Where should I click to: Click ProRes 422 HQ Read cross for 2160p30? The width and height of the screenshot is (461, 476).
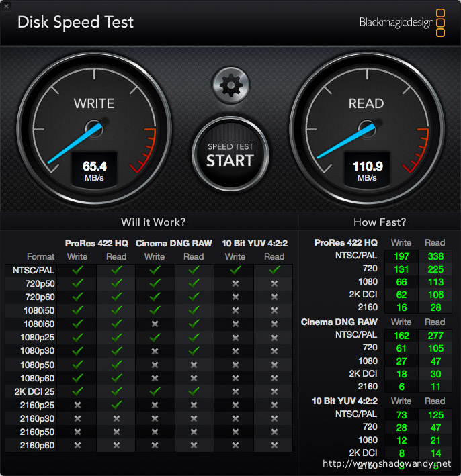click(x=116, y=418)
